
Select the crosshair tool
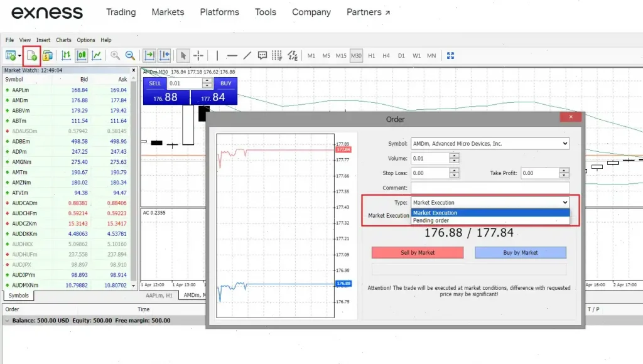coord(198,55)
